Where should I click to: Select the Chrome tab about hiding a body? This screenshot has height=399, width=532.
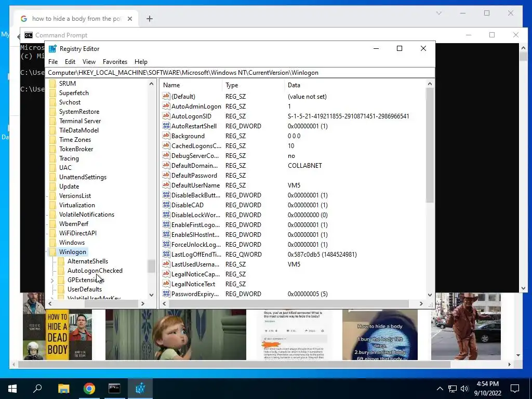(x=76, y=19)
